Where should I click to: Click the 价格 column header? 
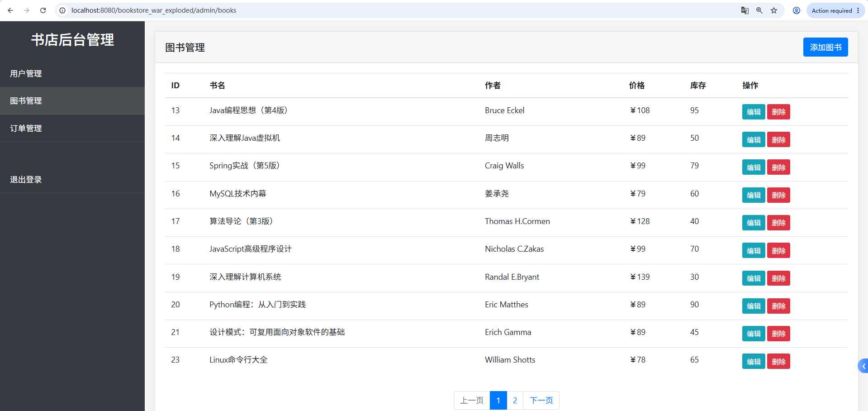[637, 86]
